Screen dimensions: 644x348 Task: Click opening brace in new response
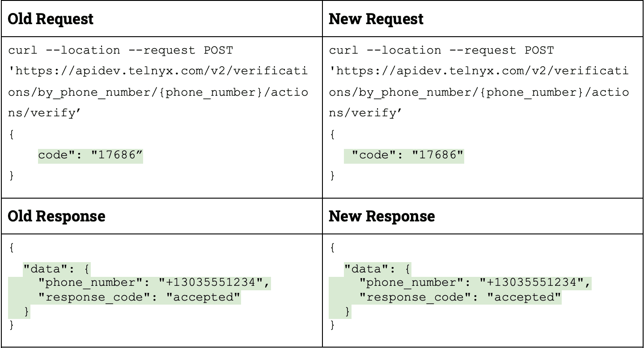tap(332, 247)
